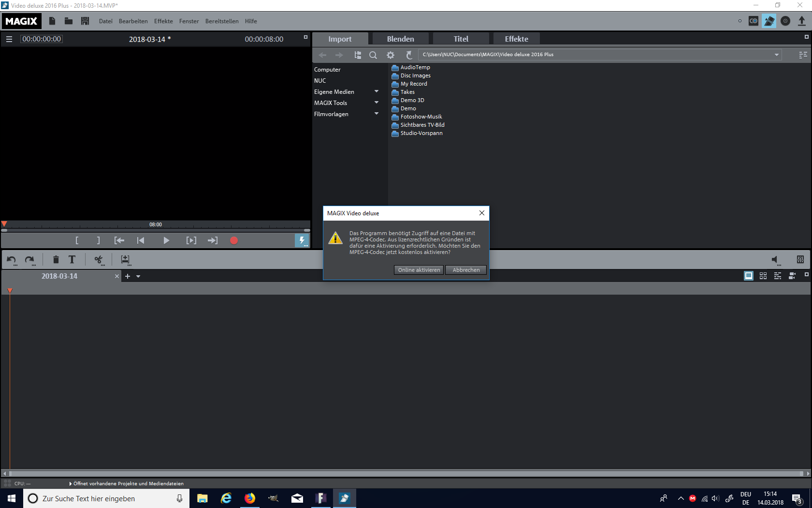Open the Effekte menu in menu bar
Viewport: 812px width, 508px height.
163,21
